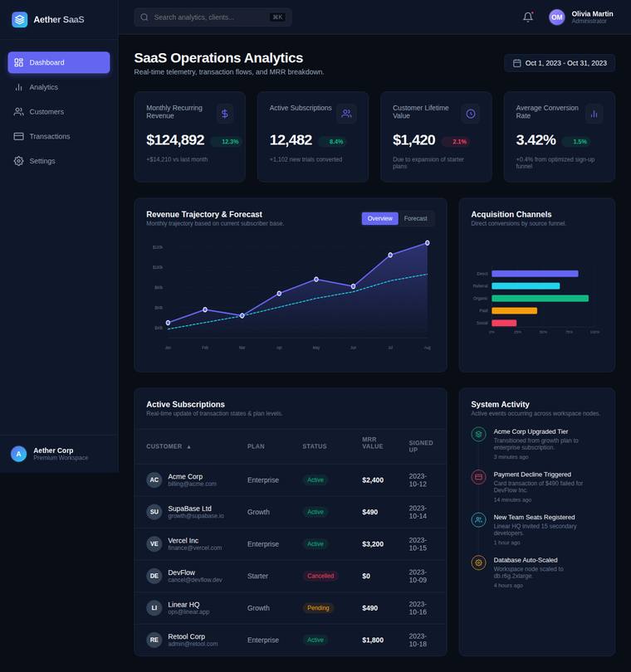This screenshot has height=672, width=631.
Task: Click the 2023-10-09 signup date
Action: tap(418, 576)
